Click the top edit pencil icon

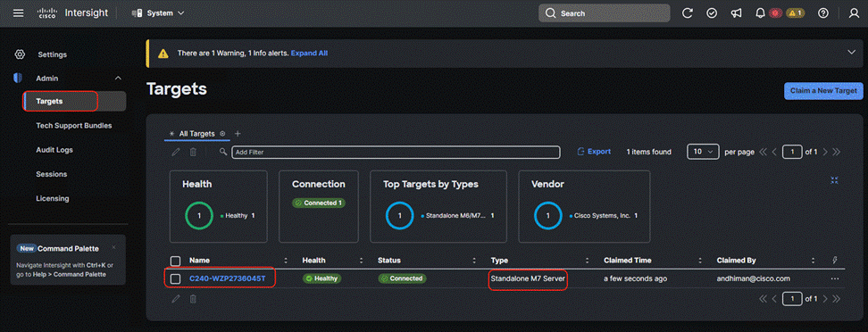coord(176,152)
